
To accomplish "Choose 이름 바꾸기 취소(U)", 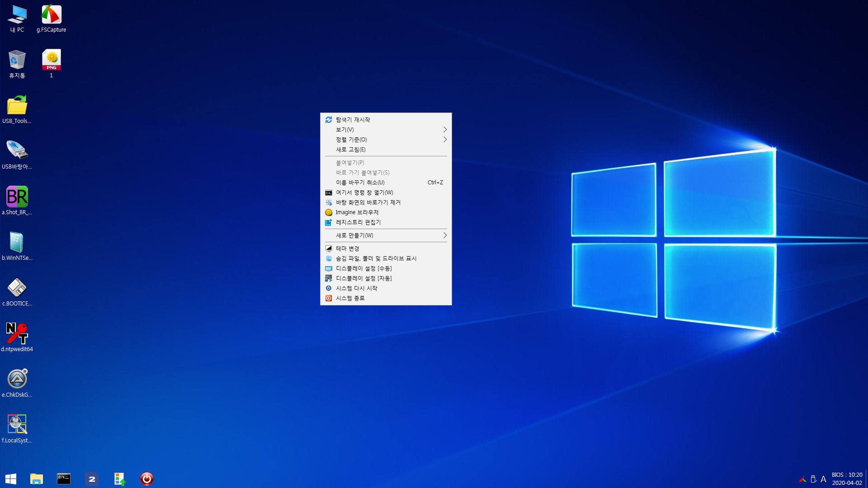I will 386,183.
